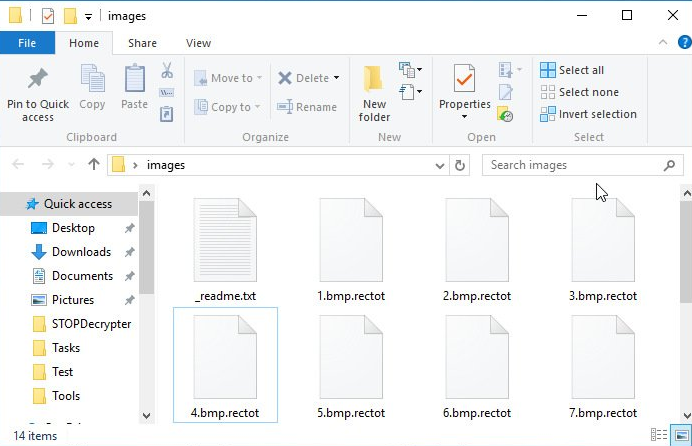Select the _readme.txt file
This screenshot has height=446, width=692.
click(225, 250)
